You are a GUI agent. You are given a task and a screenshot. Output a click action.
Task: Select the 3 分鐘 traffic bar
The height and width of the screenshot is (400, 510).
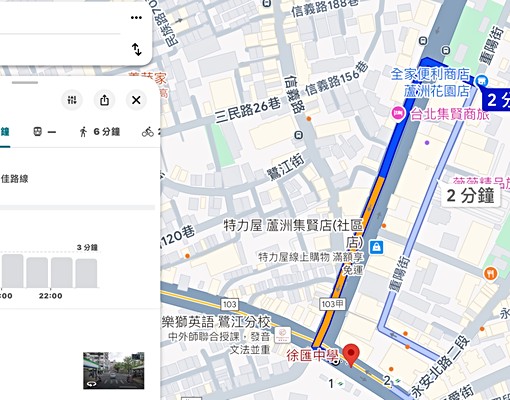click(x=87, y=273)
